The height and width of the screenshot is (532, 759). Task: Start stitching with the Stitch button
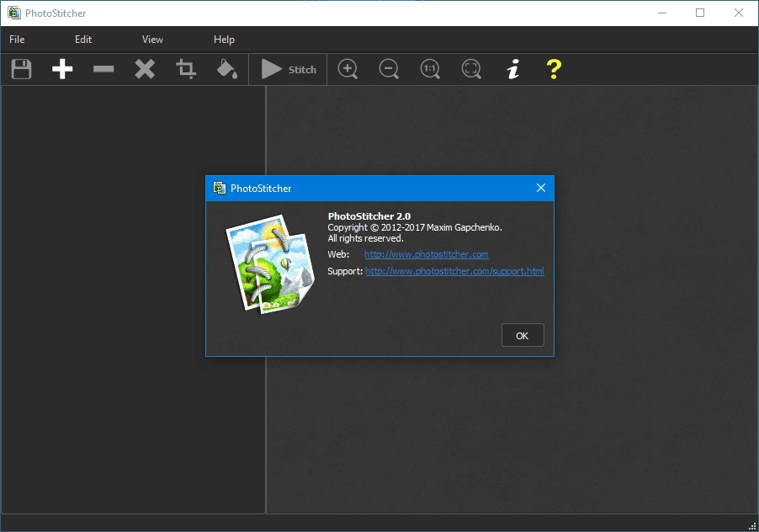[289, 69]
